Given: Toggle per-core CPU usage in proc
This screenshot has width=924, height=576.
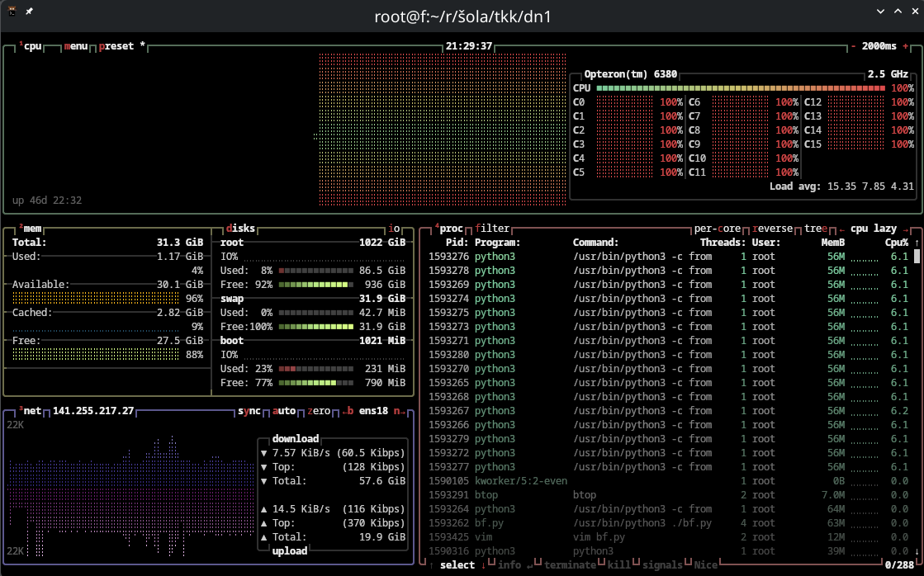Looking at the screenshot, I should tap(717, 229).
